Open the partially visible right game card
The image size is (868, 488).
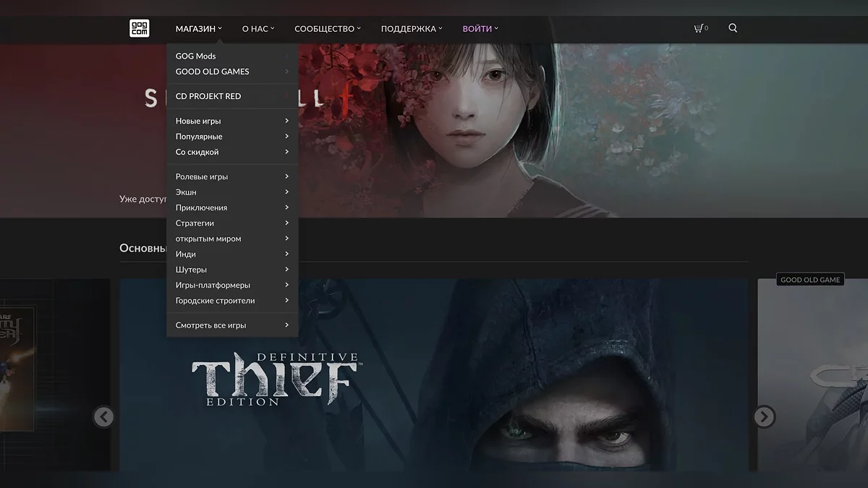[x=813, y=376]
